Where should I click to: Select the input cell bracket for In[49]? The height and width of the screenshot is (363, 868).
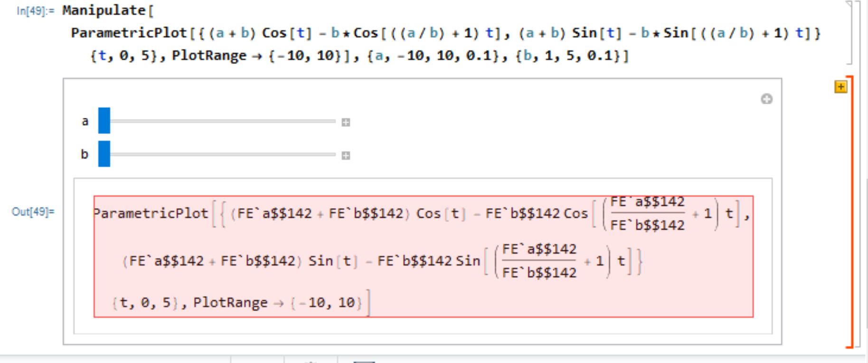[x=850, y=33]
